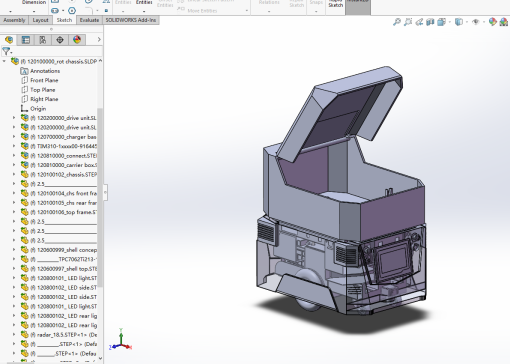This screenshot has width=510, height=364.
Task: Activate the Section View icon
Action: point(430,22)
